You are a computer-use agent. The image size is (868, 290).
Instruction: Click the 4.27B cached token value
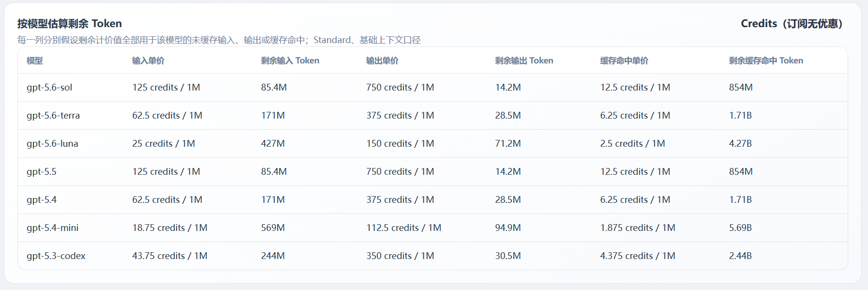740,144
